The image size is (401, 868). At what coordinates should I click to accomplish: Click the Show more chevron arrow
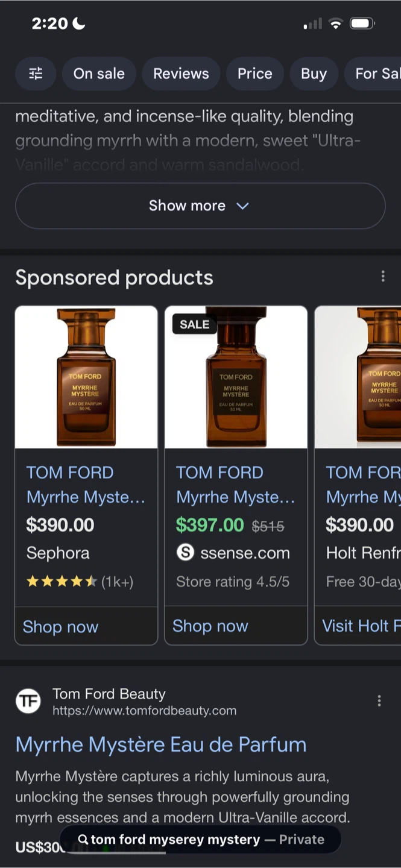click(242, 206)
